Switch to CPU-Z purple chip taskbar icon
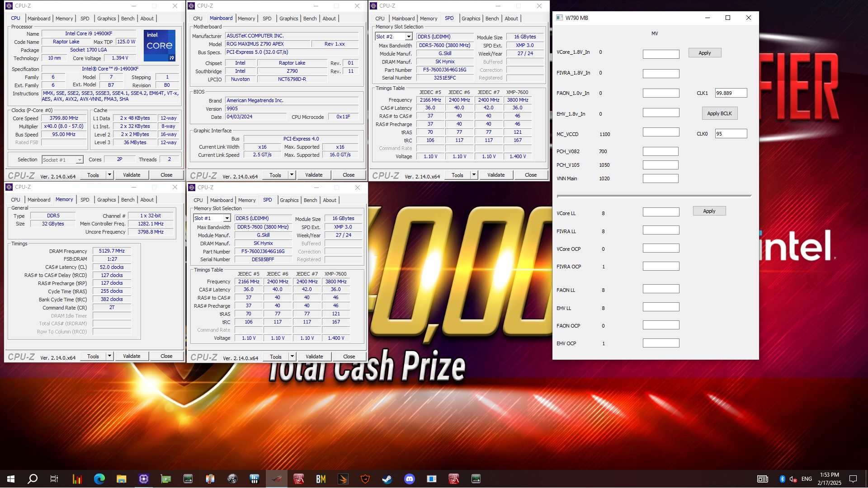Screen dimensions: 868x488 (143, 479)
